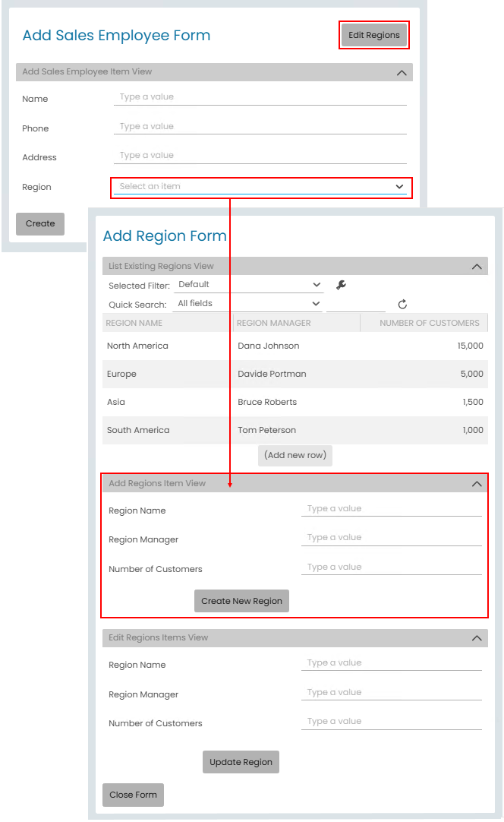504x822 pixels.
Task: Click the Create New Region button
Action: [x=241, y=601]
